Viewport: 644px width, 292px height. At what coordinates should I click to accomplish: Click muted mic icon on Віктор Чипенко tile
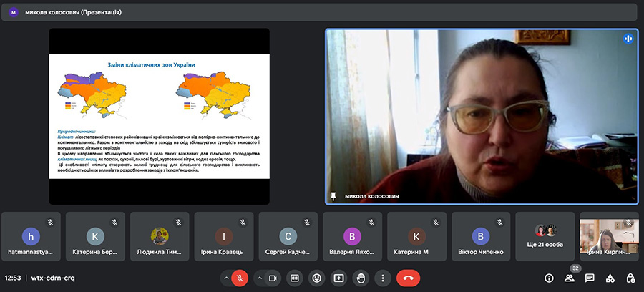click(500, 222)
